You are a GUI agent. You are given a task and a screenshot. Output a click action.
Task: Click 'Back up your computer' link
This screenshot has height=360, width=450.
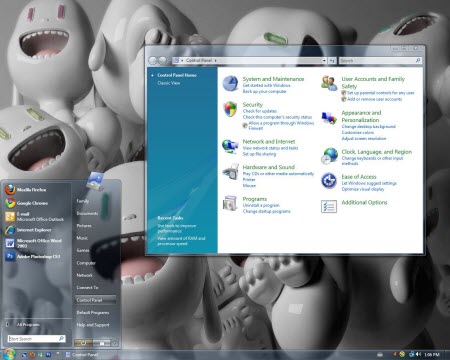(264, 91)
